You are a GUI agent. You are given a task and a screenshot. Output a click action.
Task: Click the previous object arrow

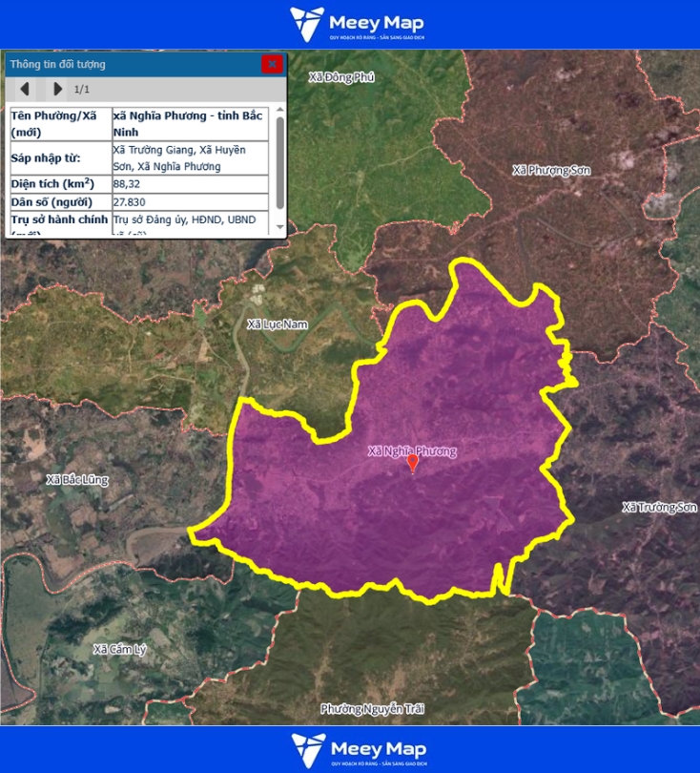click(25, 89)
